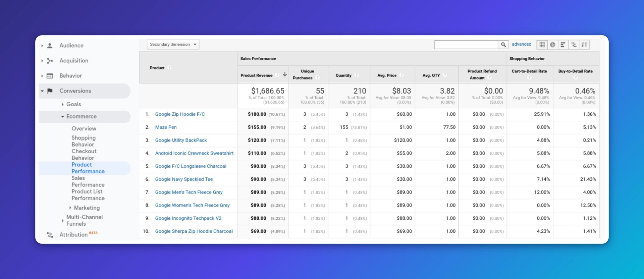Click the Conversions flag icon
The width and height of the screenshot is (644, 279).
pyautogui.click(x=50, y=91)
